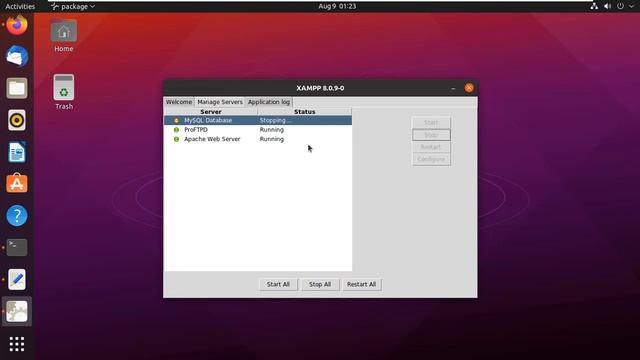640x360 pixels.
Task: Select the XAMPP app icon in dock
Action: (17, 311)
